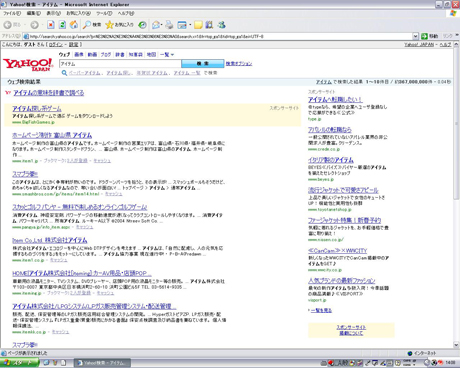Open the Item Co.,Ltd. 株式会社アイテム result
The image size is (460, 368).
[x=50, y=240]
